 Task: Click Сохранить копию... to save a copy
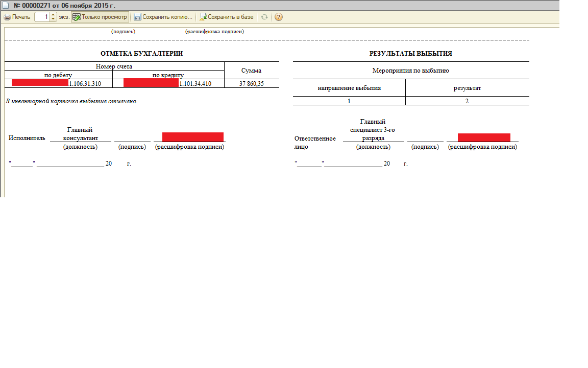point(163,17)
